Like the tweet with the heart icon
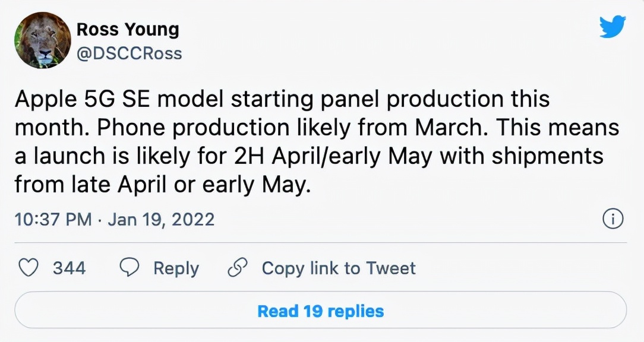This screenshot has width=644, height=342. (x=29, y=268)
